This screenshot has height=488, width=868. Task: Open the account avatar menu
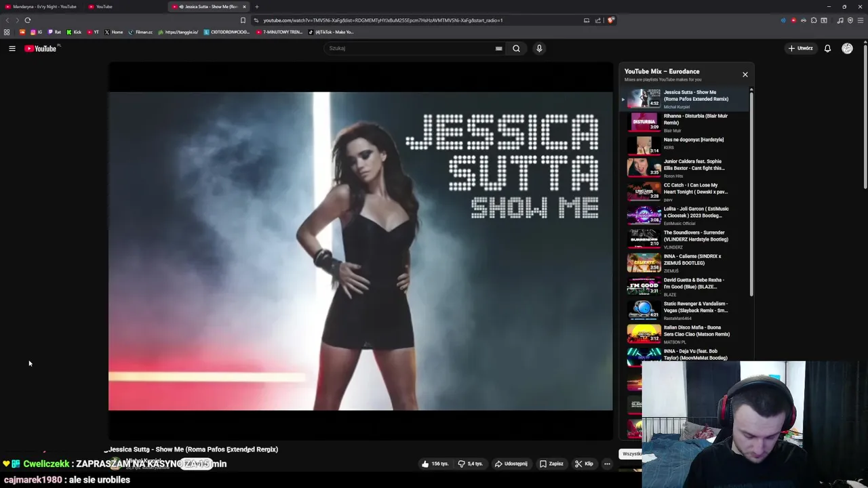847,48
